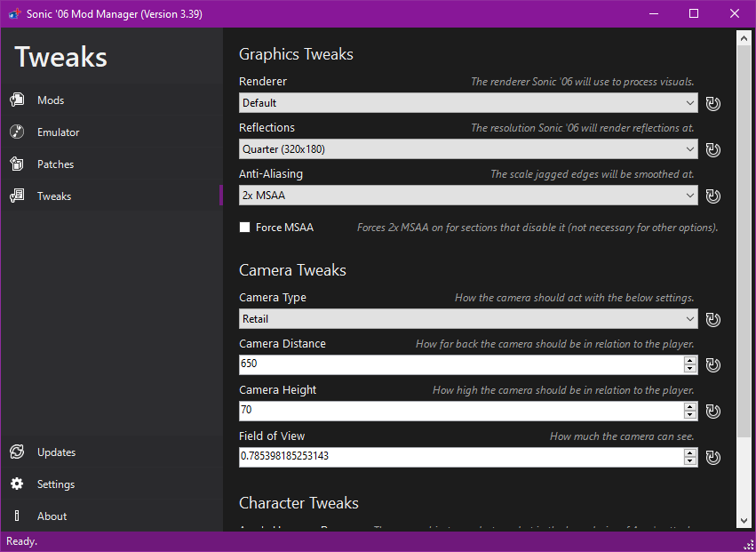Click the Mods sidebar icon
The image size is (756, 552).
click(x=17, y=100)
